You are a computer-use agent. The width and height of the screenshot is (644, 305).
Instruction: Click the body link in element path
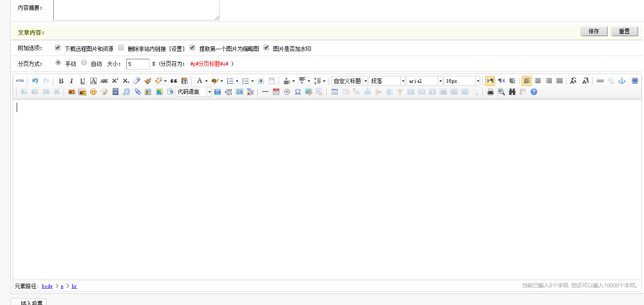pos(47,286)
